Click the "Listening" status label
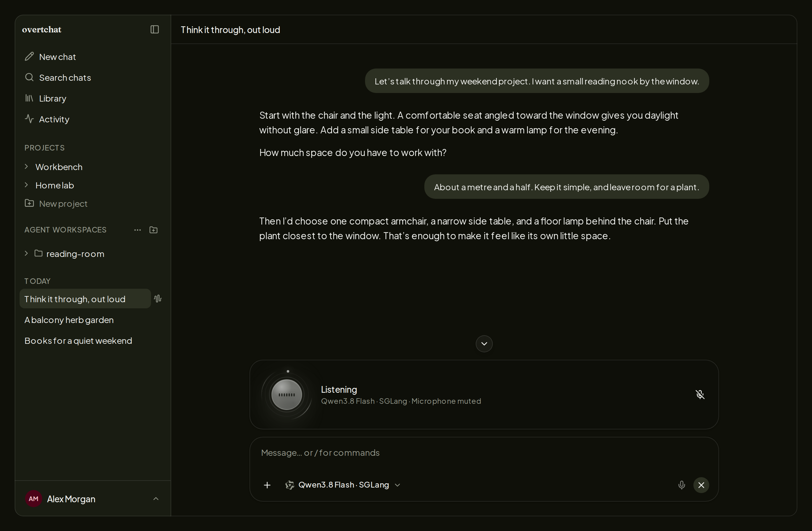The width and height of the screenshot is (812, 531). (x=339, y=389)
